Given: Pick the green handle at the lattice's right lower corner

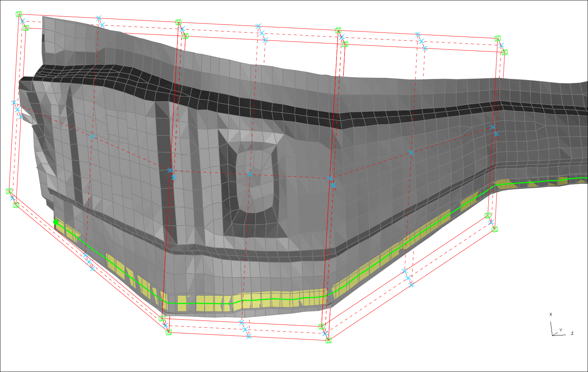Looking at the screenshot, I should click(x=495, y=229).
